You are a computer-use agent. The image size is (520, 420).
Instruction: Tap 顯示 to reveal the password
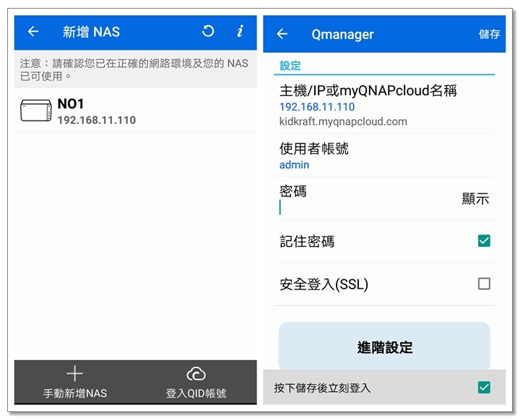tap(475, 198)
